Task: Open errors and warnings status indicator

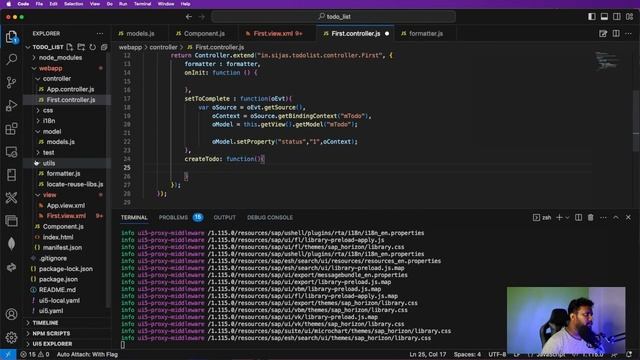Action: (x=35, y=355)
